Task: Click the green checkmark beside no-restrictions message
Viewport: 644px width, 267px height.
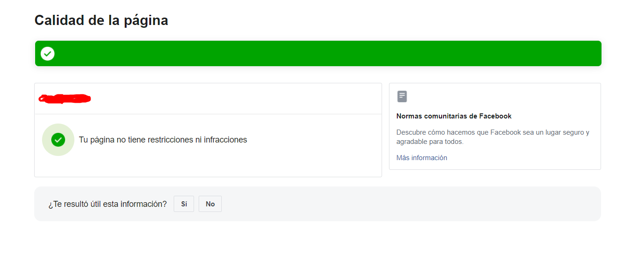Action: click(x=58, y=140)
